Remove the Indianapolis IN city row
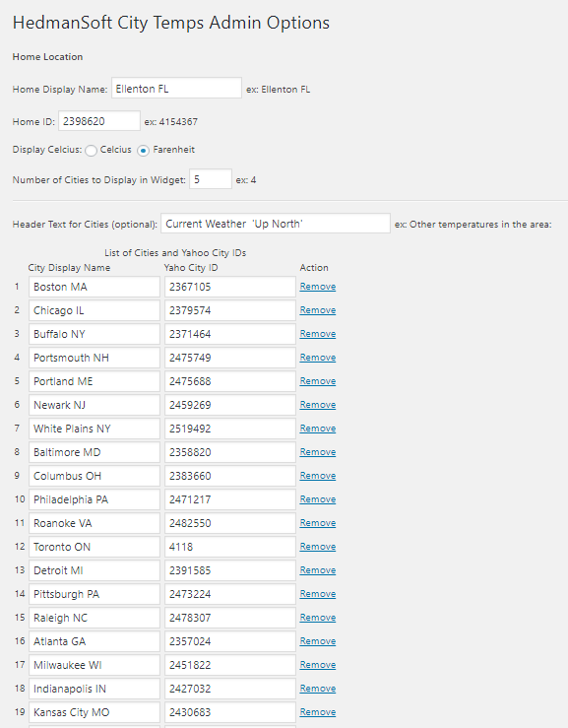 [318, 689]
